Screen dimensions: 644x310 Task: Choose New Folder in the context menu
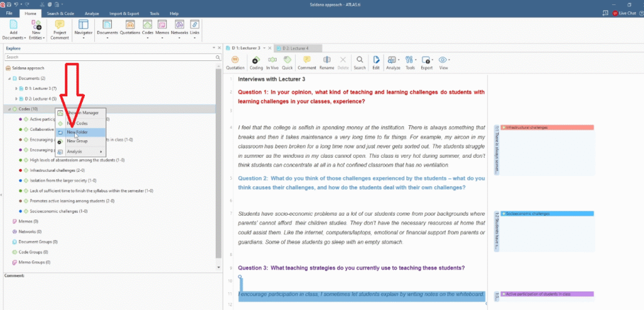click(77, 132)
